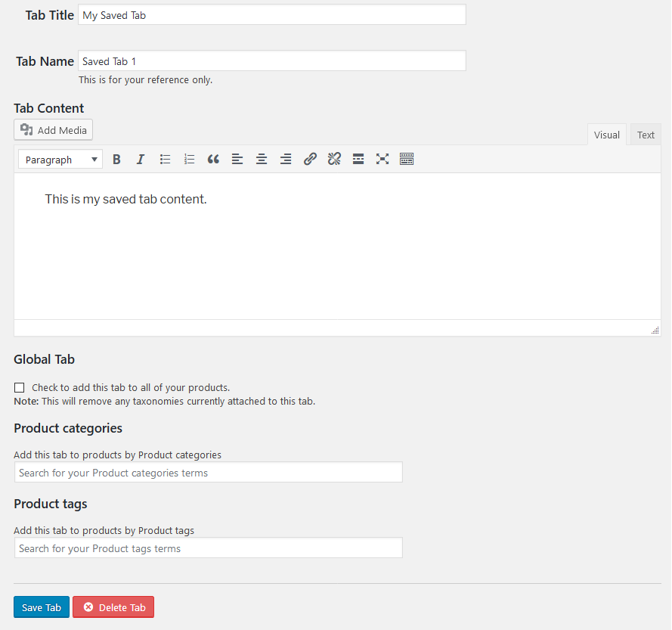Click the red Delete Tab button
The image size is (672, 630).
point(113,607)
